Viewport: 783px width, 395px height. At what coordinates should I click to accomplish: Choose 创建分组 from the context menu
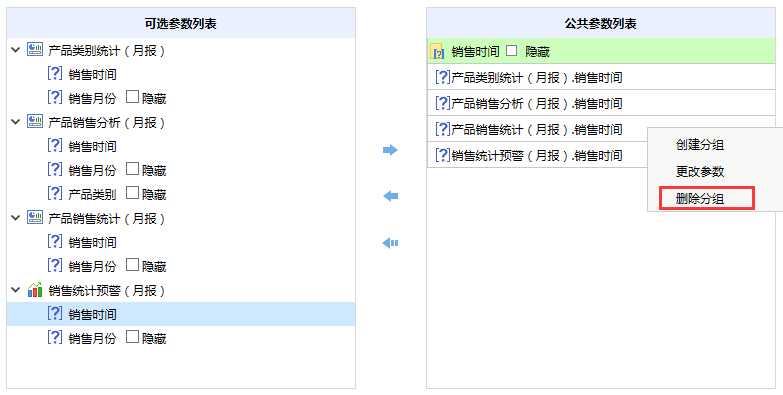tap(700, 145)
